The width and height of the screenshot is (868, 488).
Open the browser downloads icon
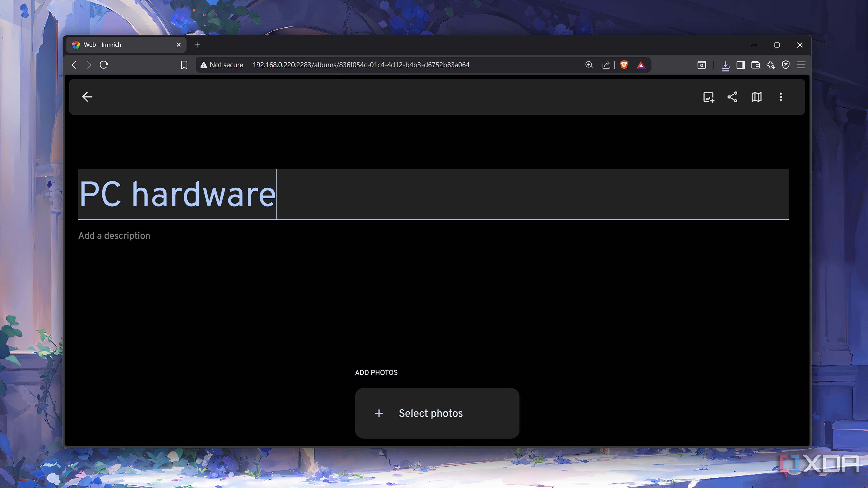[x=725, y=65]
